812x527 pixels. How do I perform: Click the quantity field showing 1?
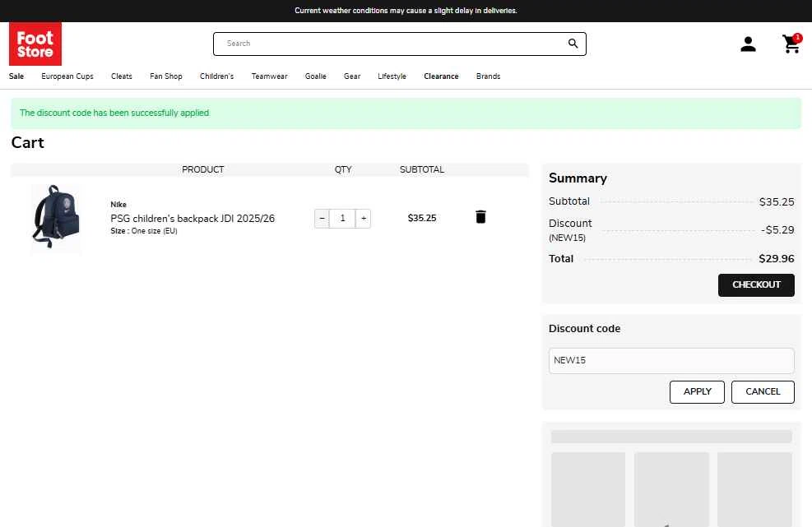[342, 219]
